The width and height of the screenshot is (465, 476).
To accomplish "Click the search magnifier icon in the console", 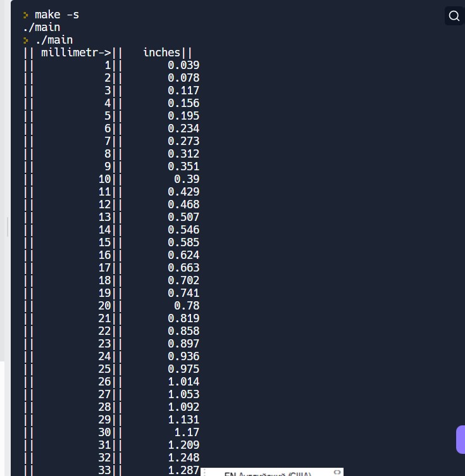I will (x=454, y=16).
